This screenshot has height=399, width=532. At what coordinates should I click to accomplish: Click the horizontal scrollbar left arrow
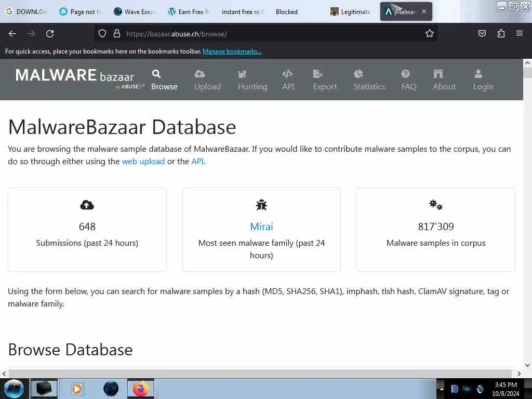(x=4, y=374)
